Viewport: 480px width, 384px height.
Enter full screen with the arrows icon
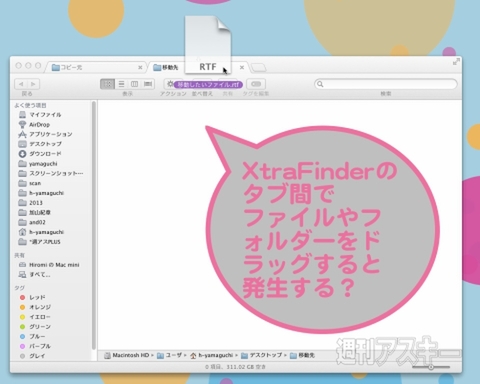click(456, 61)
